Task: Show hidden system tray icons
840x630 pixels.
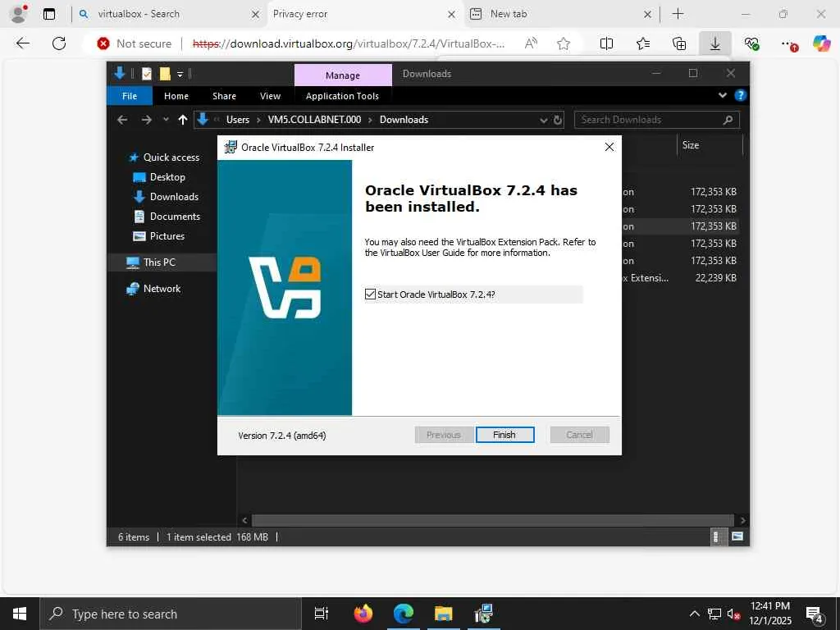Action: 694,614
